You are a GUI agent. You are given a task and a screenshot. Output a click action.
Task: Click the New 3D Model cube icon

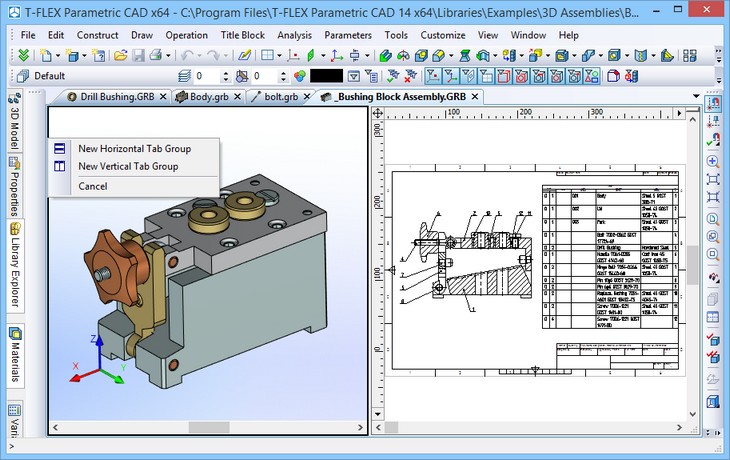[72, 56]
